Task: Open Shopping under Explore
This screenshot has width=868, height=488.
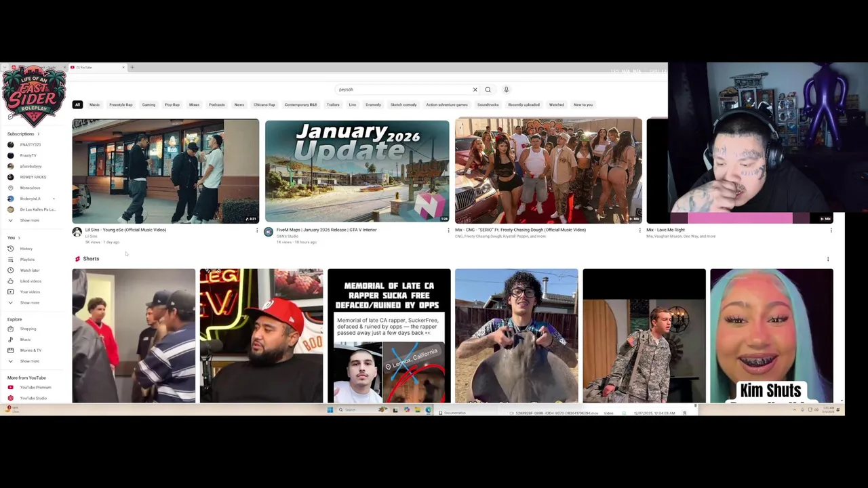Action: point(28,329)
